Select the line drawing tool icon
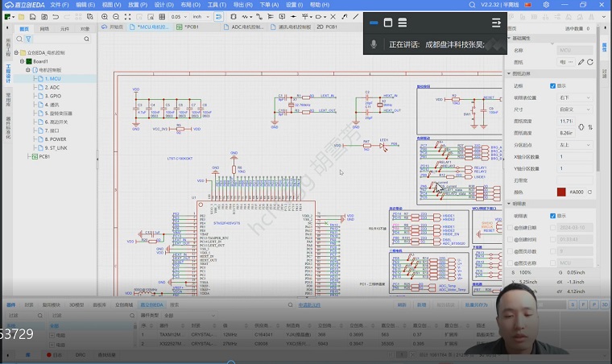 click(356, 17)
